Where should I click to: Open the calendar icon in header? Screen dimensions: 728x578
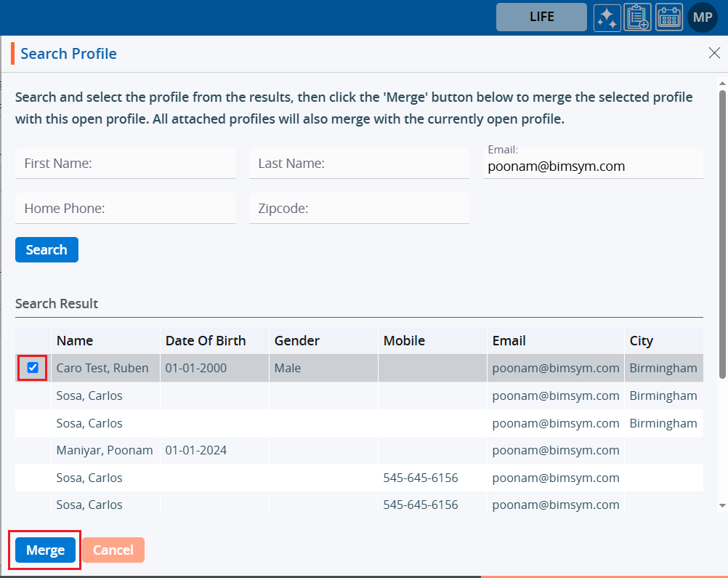click(x=669, y=17)
